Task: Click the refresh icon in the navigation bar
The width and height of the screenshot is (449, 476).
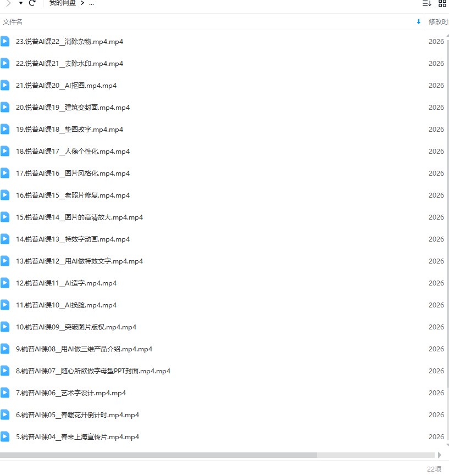Action: point(32,3)
